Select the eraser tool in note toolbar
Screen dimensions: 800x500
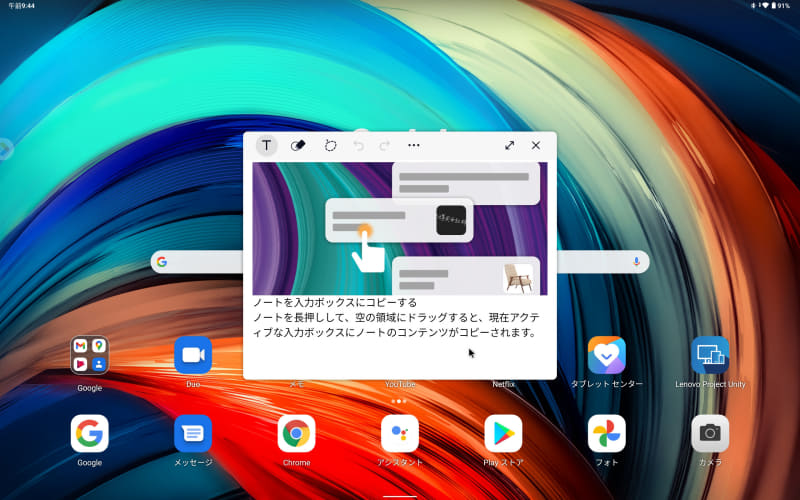coord(298,145)
